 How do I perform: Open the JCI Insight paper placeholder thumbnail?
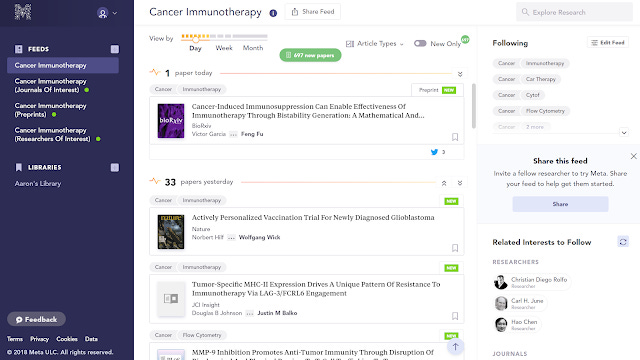[x=171, y=299]
